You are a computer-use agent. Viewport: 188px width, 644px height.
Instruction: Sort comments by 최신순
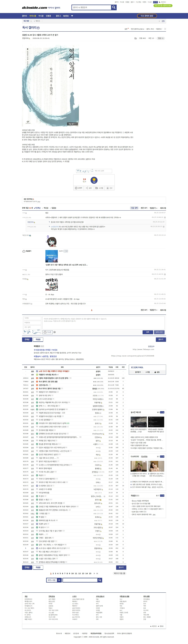45,208
